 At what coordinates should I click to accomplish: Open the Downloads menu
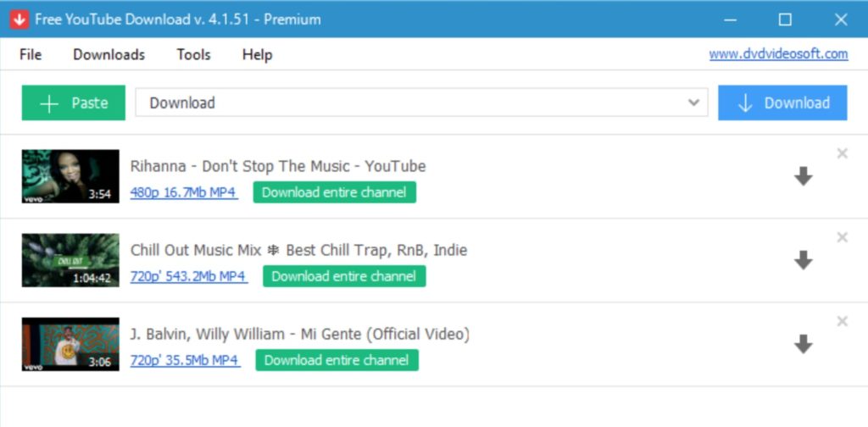click(109, 55)
